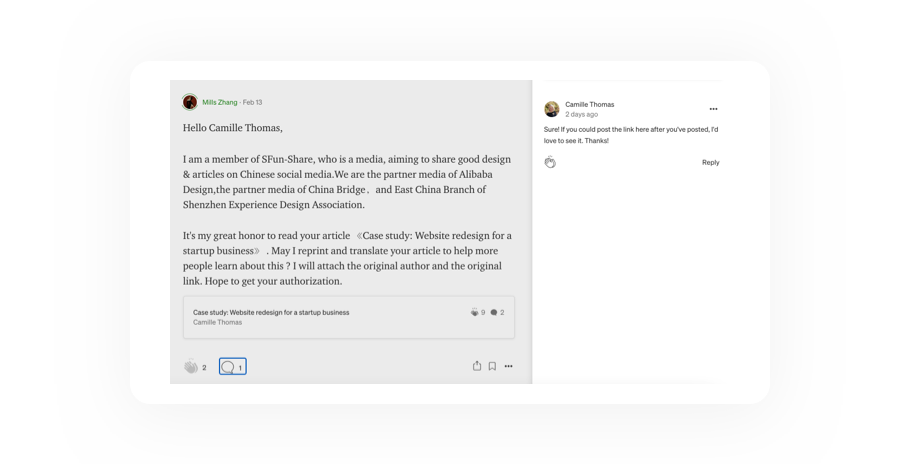Open more options on Camille's reply
Screen dimensions: 900x464
click(x=713, y=109)
